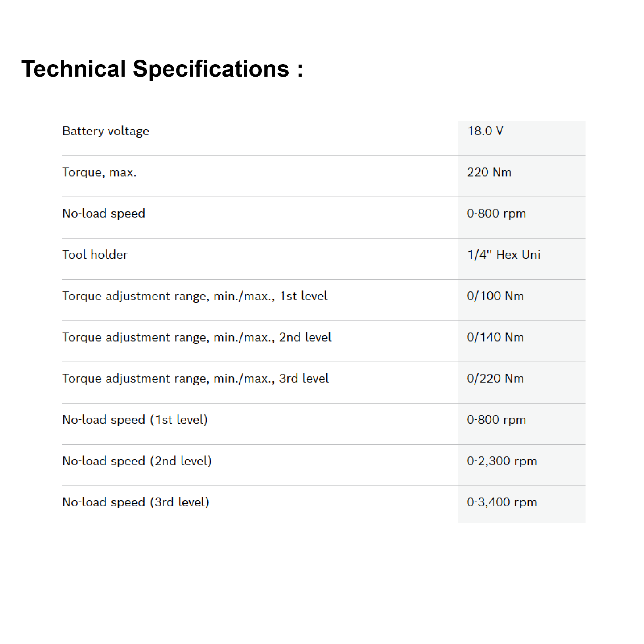This screenshot has width=644, height=644.
Task: Select the 0/100 Nm value
Action: pyautogui.click(x=495, y=296)
